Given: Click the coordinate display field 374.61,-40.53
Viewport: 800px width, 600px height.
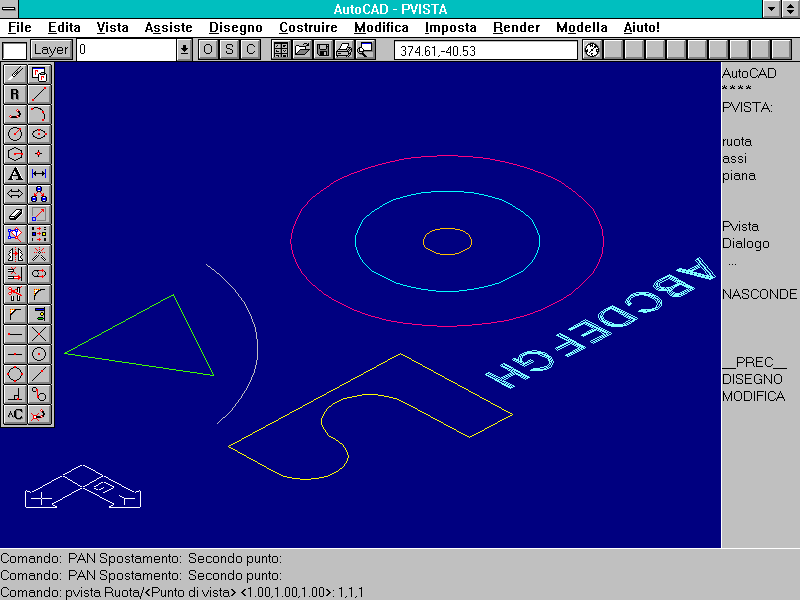Looking at the screenshot, I should (486, 51).
